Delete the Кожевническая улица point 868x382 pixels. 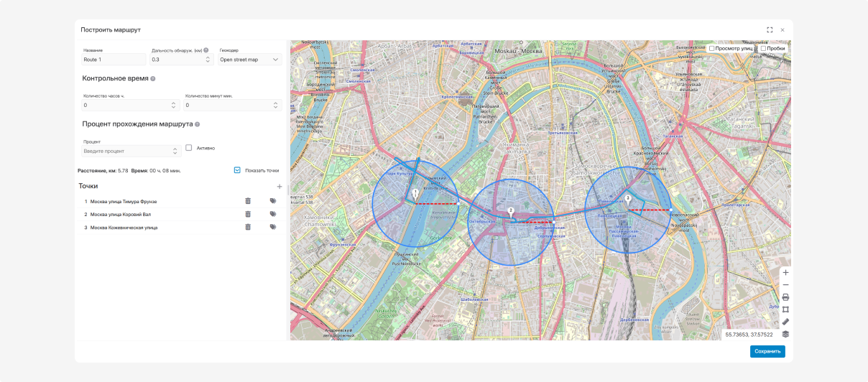pyautogui.click(x=248, y=227)
